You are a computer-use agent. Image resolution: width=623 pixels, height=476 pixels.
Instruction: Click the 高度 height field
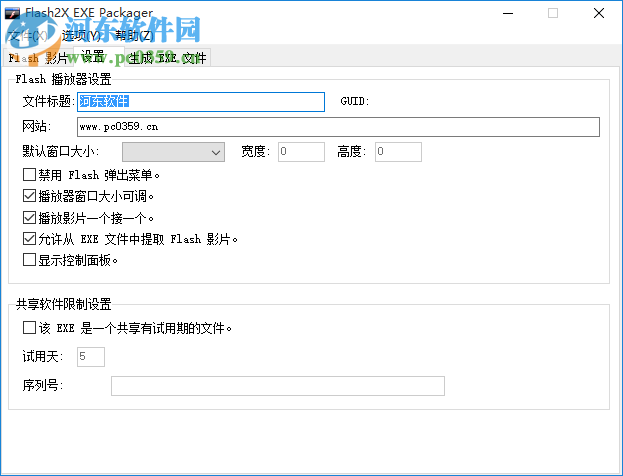398,152
